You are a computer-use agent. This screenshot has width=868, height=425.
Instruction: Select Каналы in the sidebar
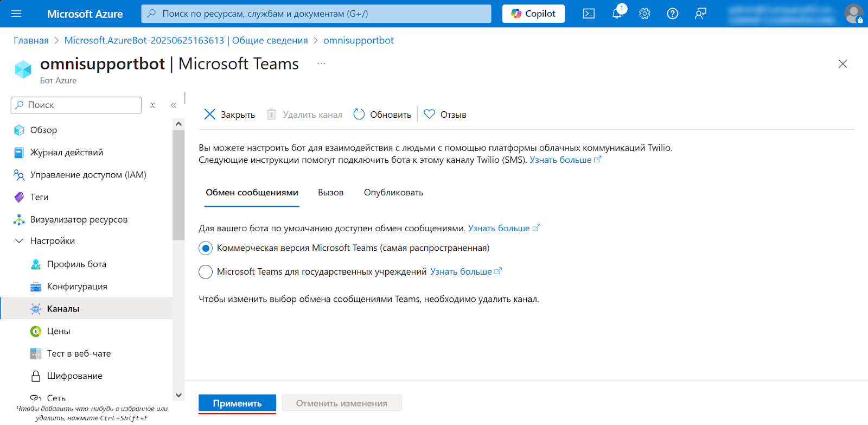pyautogui.click(x=86, y=308)
